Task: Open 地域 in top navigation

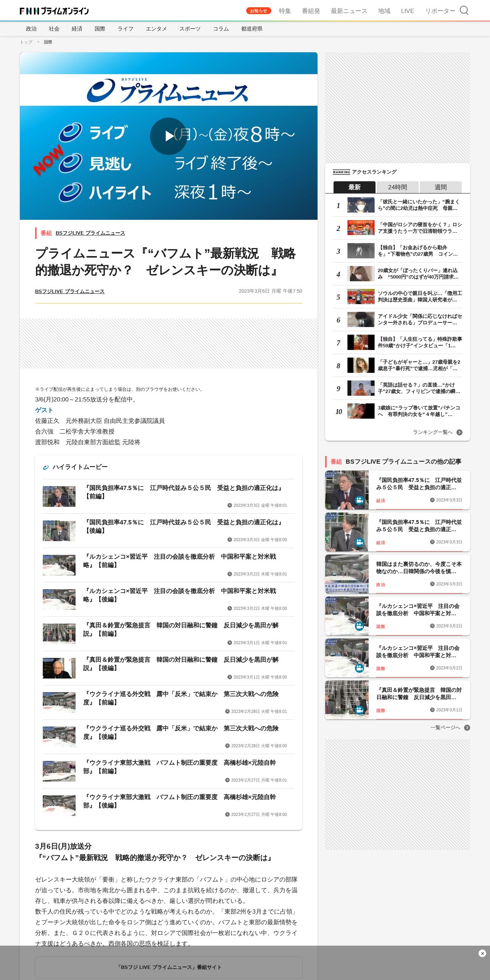Action: click(384, 11)
